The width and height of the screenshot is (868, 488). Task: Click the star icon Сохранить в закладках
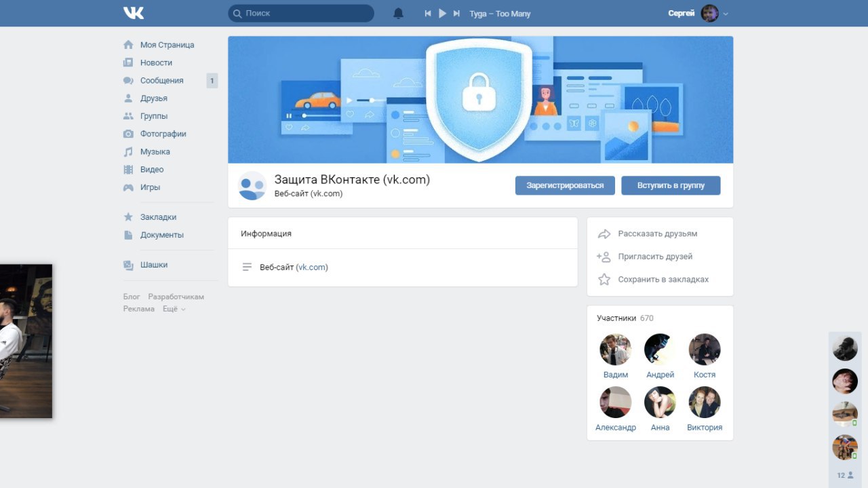pyautogui.click(x=604, y=280)
